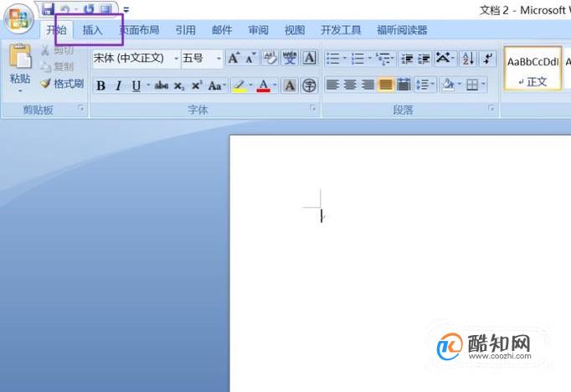Image resolution: width=571 pixels, height=392 pixels.
Task: Open the 邮件 tab
Action: (222, 30)
